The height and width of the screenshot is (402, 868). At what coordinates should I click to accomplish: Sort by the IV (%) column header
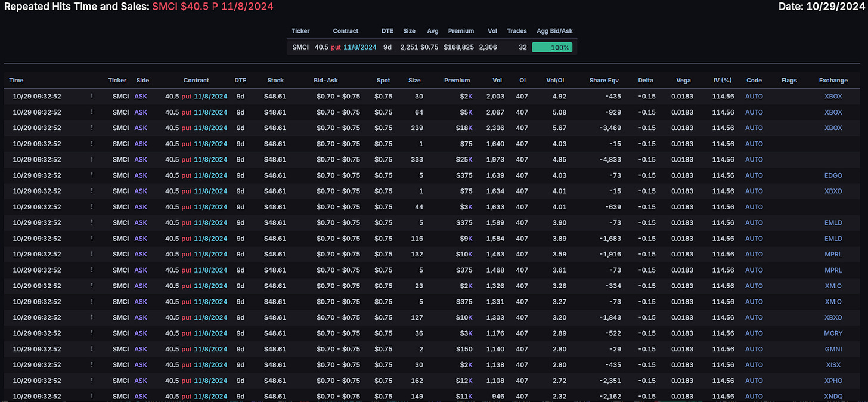722,80
